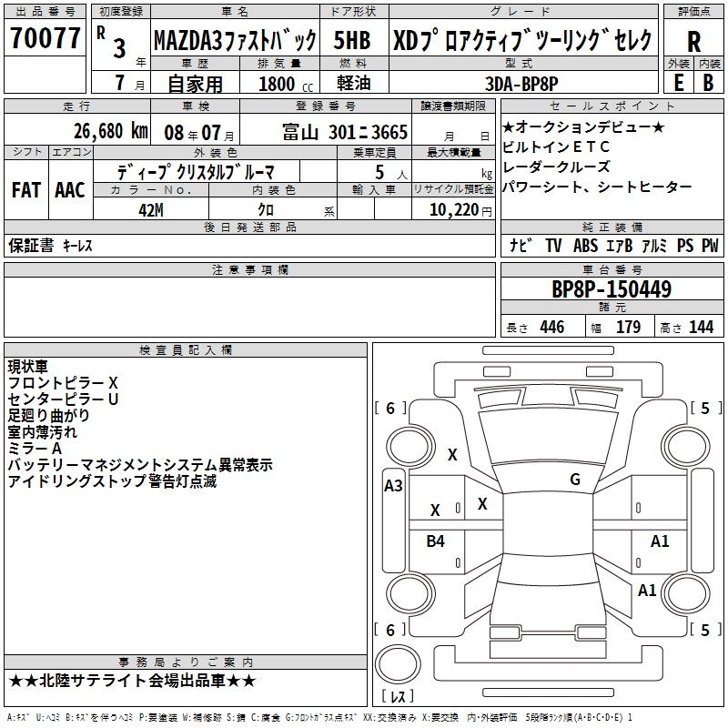Click length value 446
This screenshot has height=728, width=728.
pos(551,328)
